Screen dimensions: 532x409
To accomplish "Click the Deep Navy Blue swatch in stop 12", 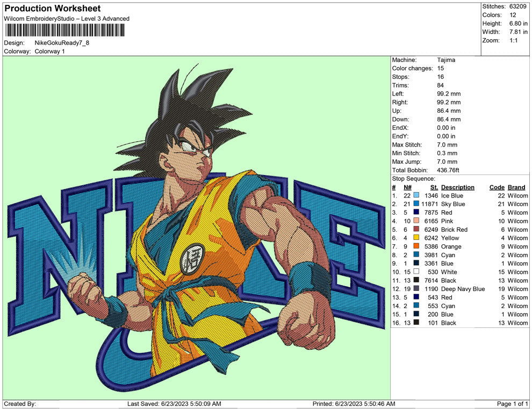I will coord(416,289).
